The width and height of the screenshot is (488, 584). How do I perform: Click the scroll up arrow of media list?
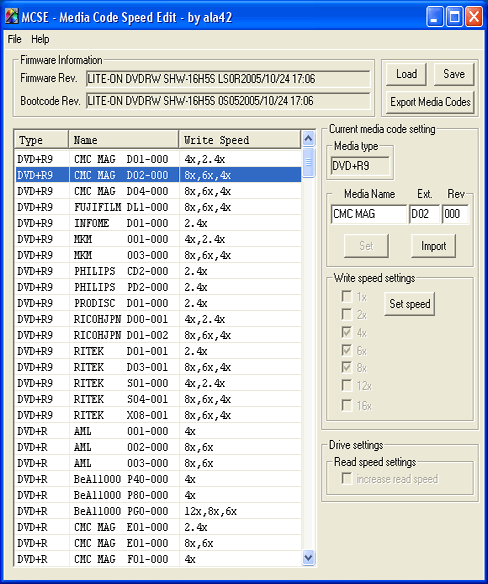pyautogui.click(x=308, y=139)
